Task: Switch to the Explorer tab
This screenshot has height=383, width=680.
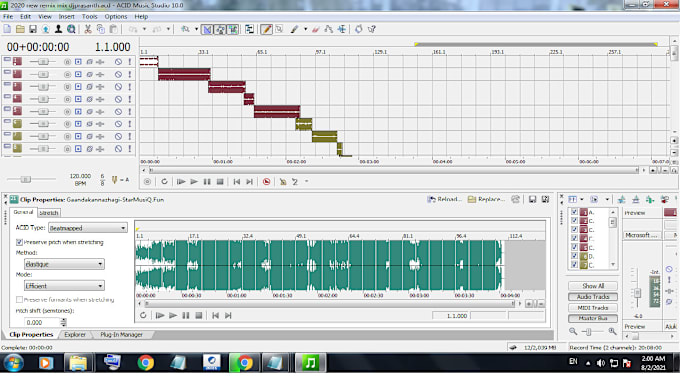Action: 75,334
